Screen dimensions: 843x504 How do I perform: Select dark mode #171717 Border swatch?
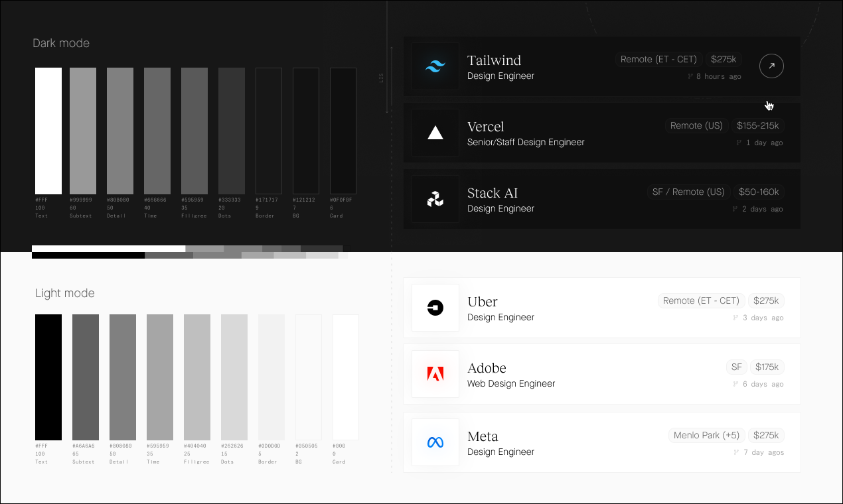click(x=269, y=131)
